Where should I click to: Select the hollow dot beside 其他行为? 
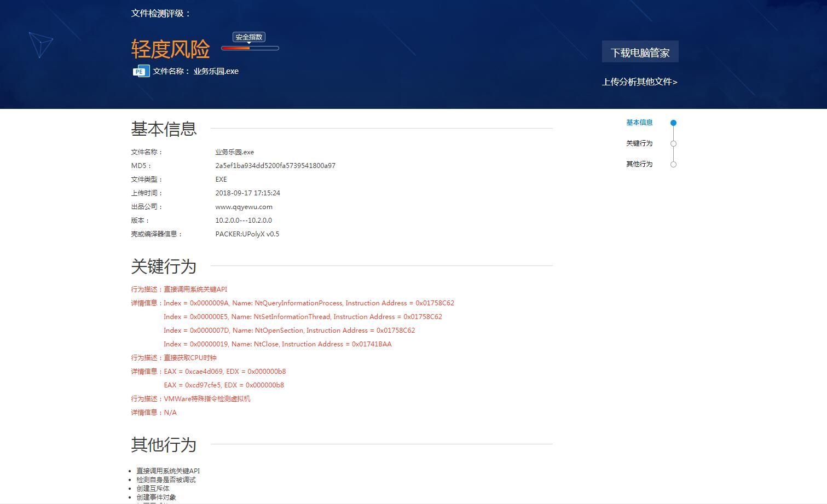click(x=673, y=164)
